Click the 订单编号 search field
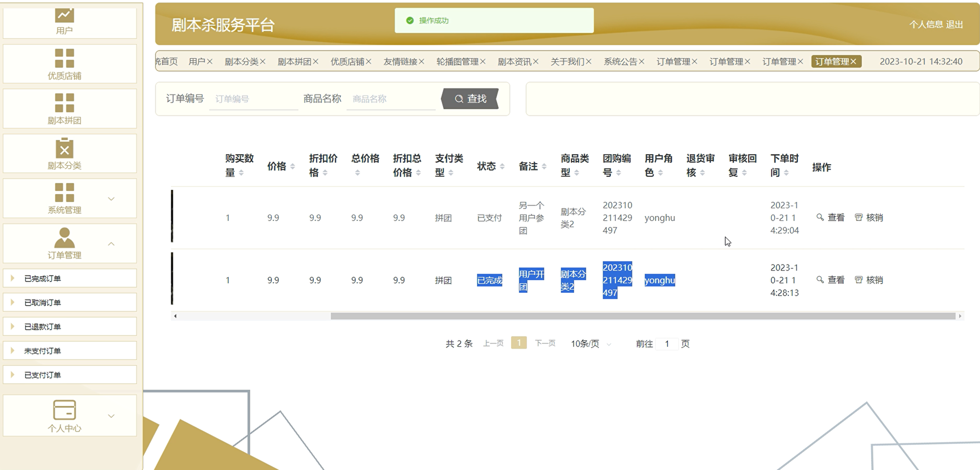Image resolution: width=980 pixels, height=470 pixels. 254,99
